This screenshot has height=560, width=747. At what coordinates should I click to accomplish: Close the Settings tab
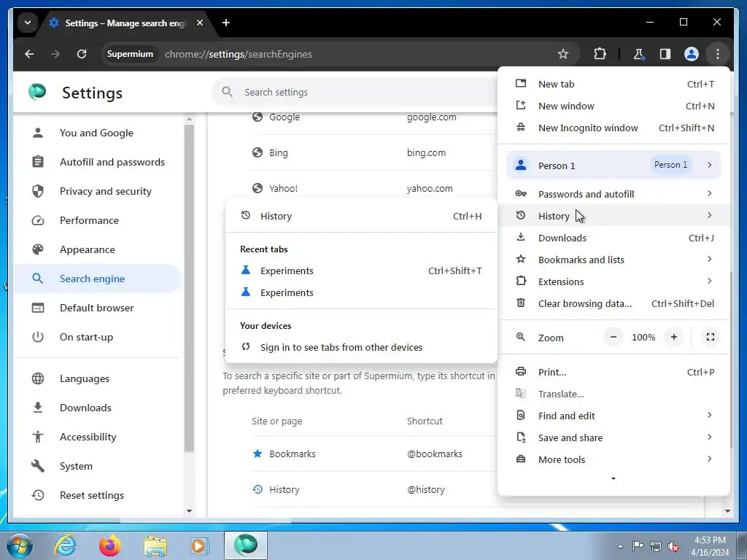point(200,23)
